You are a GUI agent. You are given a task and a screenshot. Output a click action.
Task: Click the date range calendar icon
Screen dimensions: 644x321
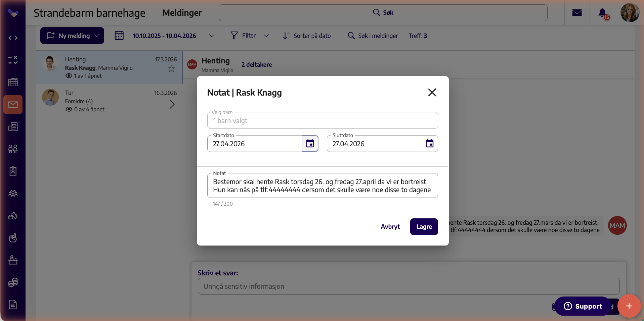(119, 36)
